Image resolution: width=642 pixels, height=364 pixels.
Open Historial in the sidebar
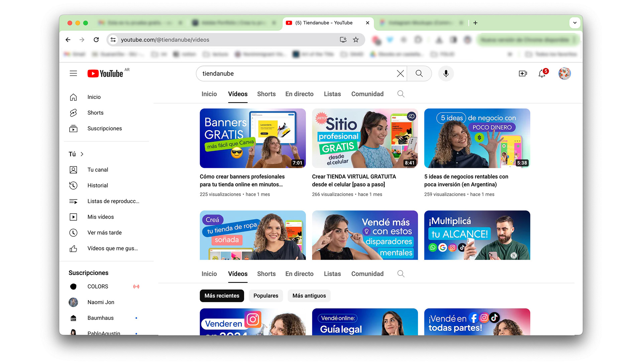tap(98, 186)
